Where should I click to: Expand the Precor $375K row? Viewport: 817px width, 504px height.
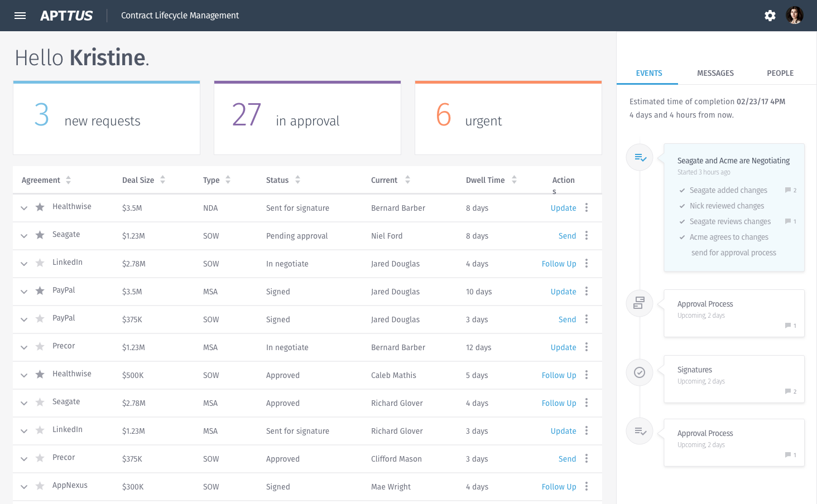[24, 459]
